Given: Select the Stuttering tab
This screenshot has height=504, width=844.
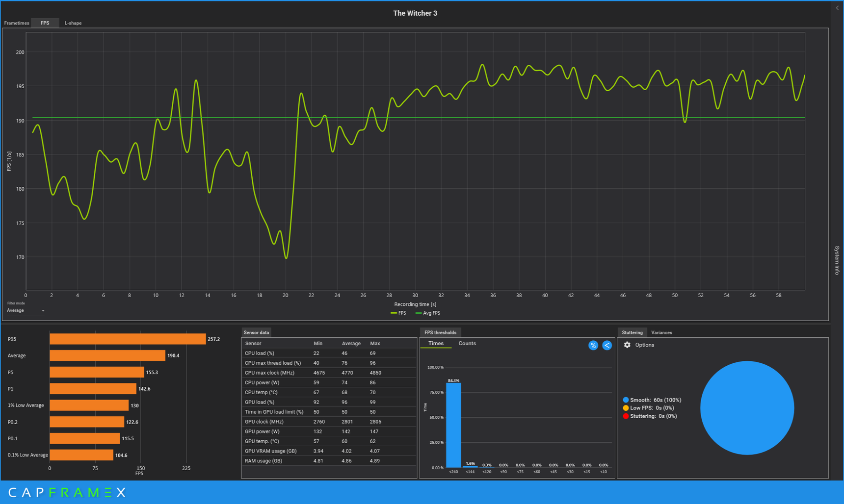Looking at the screenshot, I should pyautogui.click(x=632, y=332).
